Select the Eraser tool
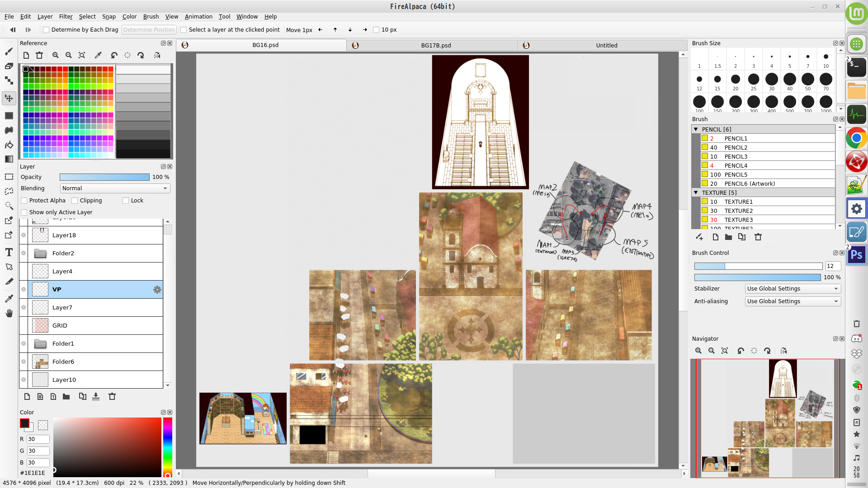Viewport: 868px width, 488px height. point(9,66)
